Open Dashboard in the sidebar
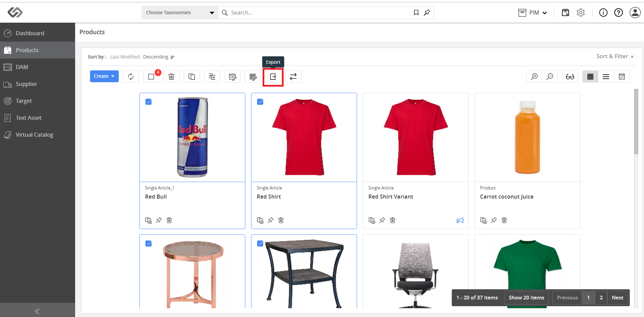The width and height of the screenshot is (644, 317). click(x=38, y=33)
